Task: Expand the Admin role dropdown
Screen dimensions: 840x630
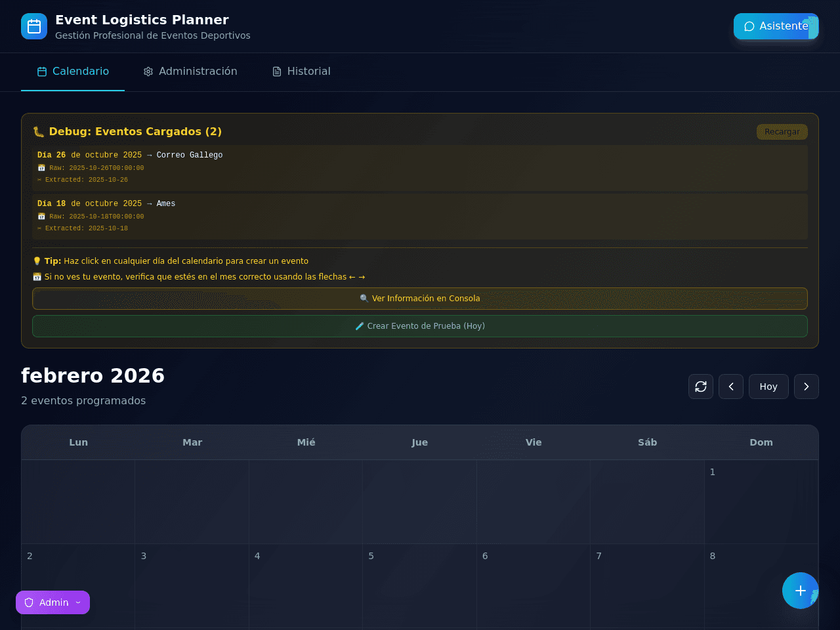Action: (52, 602)
